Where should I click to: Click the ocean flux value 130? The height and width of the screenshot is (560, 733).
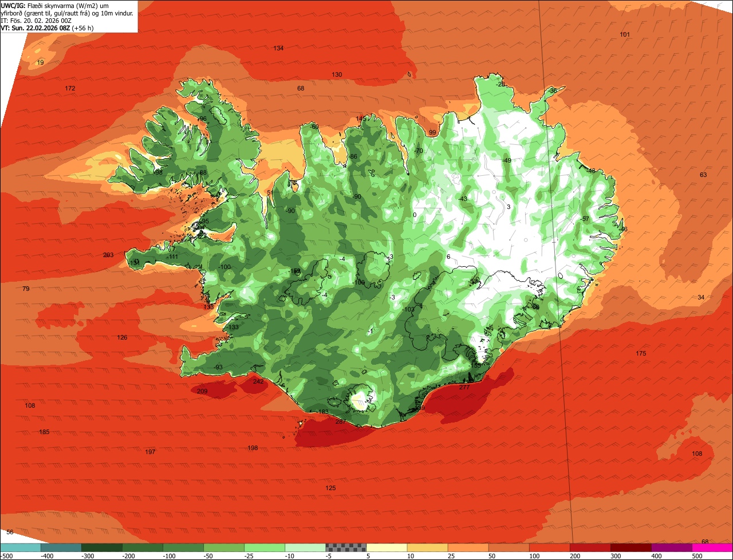pos(337,74)
